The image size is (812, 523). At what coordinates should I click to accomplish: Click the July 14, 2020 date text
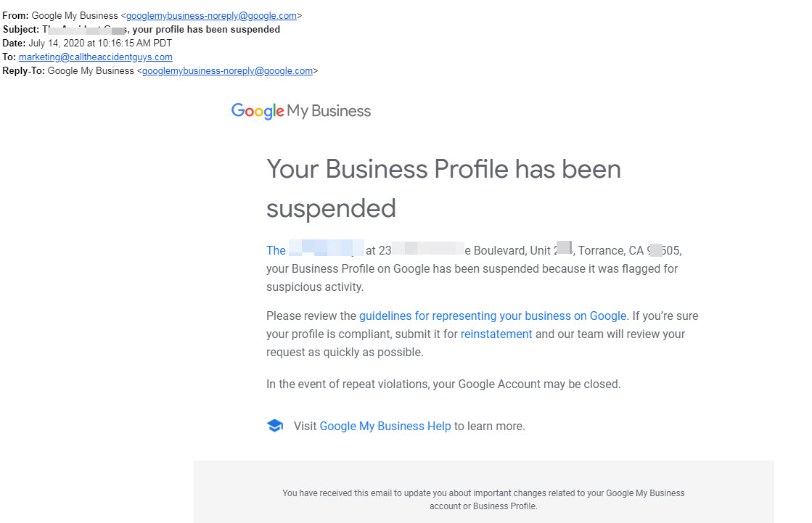click(100, 44)
